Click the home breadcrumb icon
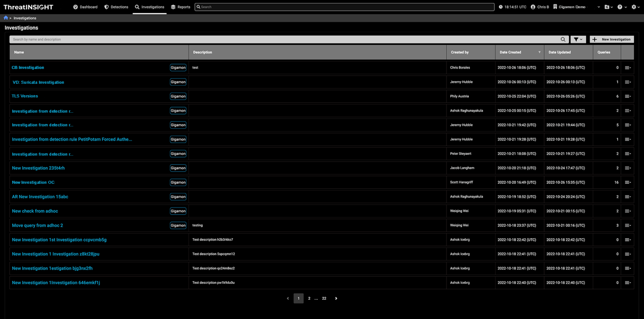This screenshot has height=319, width=644. [5, 18]
